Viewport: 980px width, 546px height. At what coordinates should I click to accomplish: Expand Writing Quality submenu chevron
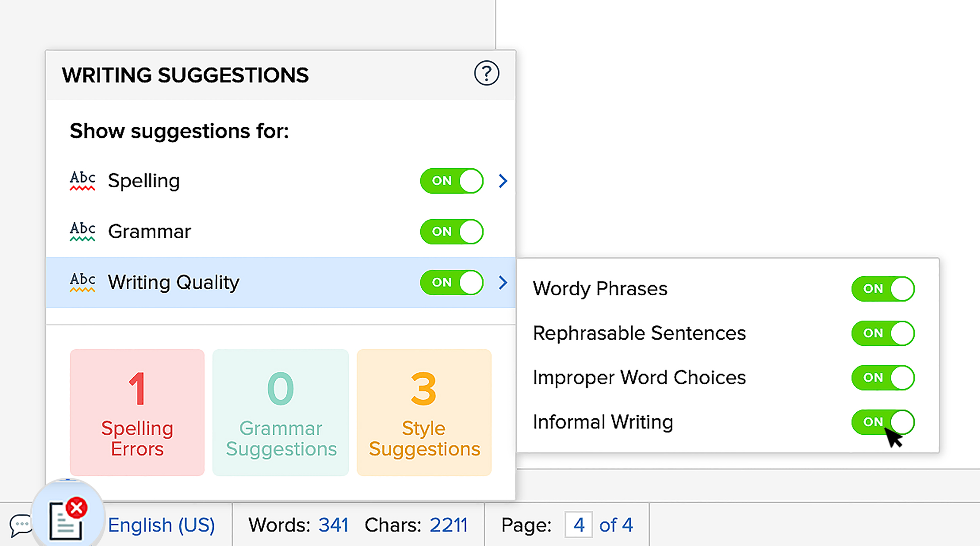[x=503, y=283]
